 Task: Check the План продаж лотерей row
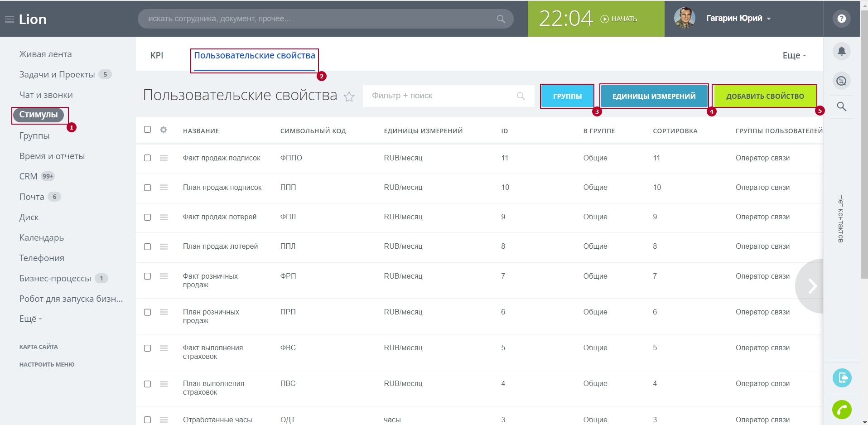(147, 247)
